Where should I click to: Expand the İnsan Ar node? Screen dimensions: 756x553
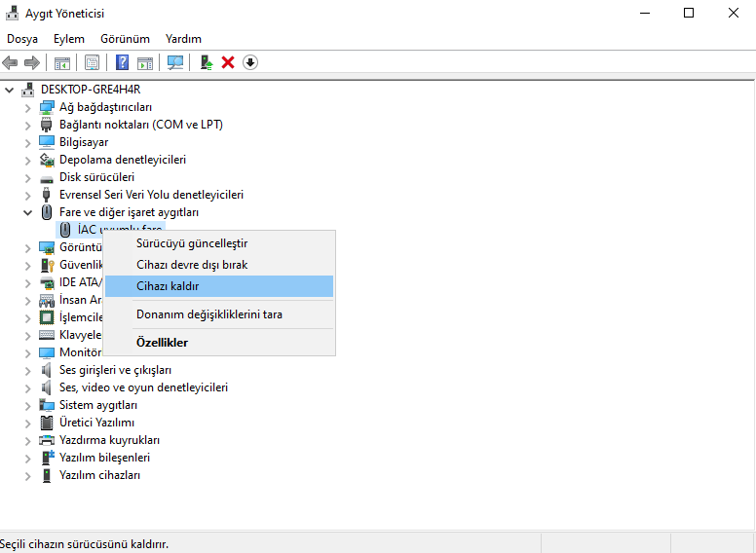click(28, 300)
